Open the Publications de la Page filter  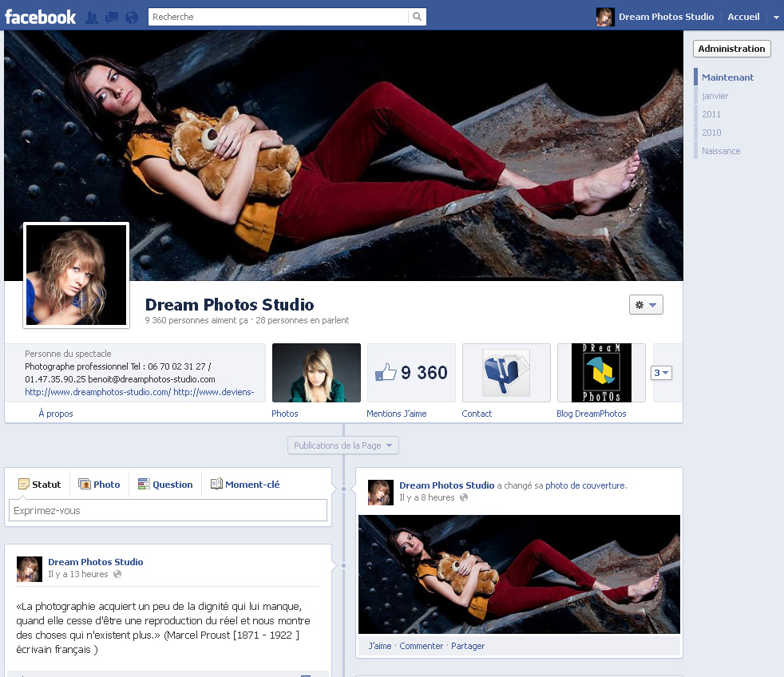coord(343,445)
